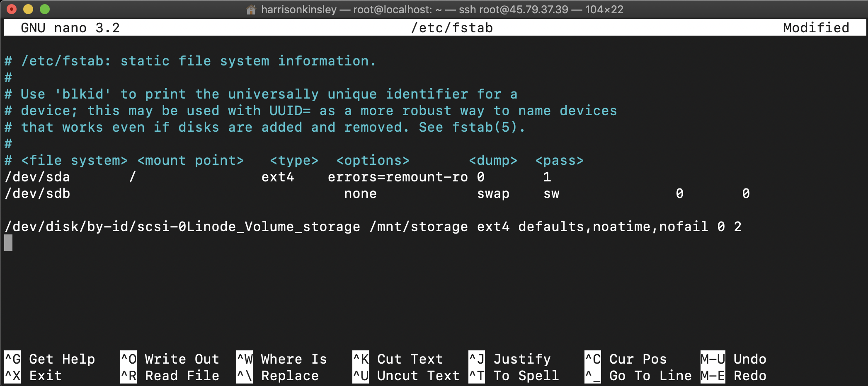
Task: Click the ^R Read File shortcut
Action: [x=170, y=375]
